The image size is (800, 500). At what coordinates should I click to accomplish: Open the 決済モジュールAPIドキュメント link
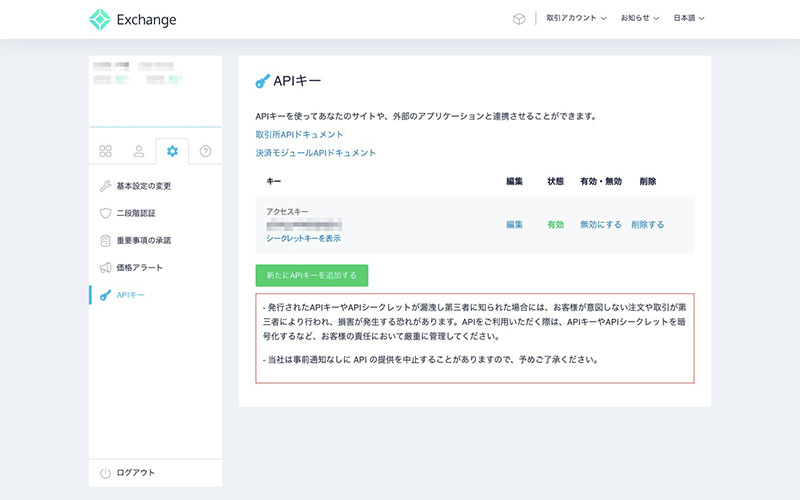coord(315,153)
